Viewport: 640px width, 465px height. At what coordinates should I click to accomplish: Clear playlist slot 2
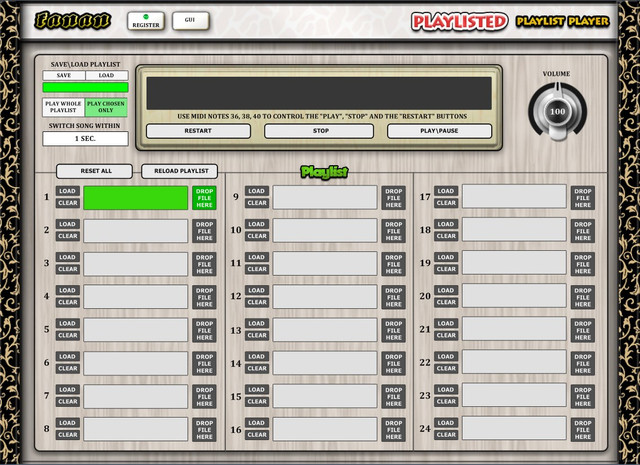pyautogui.click(x=68, y=236)
